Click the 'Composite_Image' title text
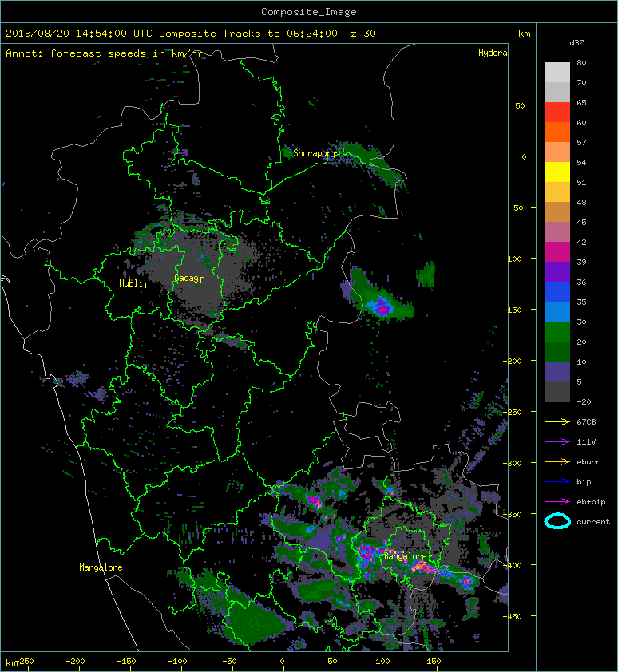 pos(309,12)
